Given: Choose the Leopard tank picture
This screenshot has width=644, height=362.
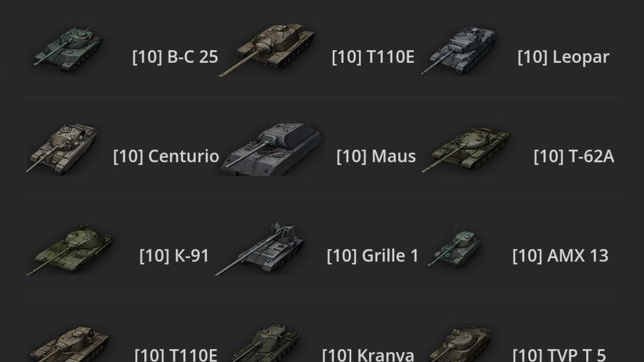Looking at the screenshot, I should click(459, 50).
